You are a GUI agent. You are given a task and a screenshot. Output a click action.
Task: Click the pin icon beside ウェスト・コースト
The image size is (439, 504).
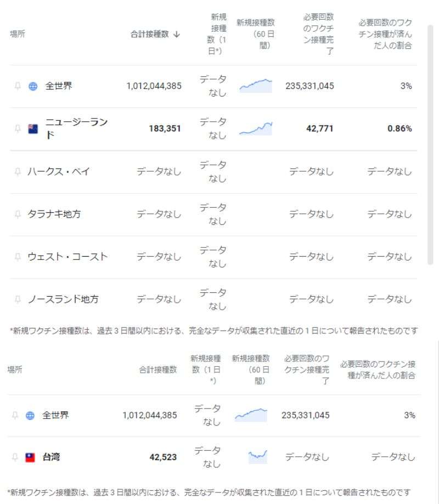18,257
